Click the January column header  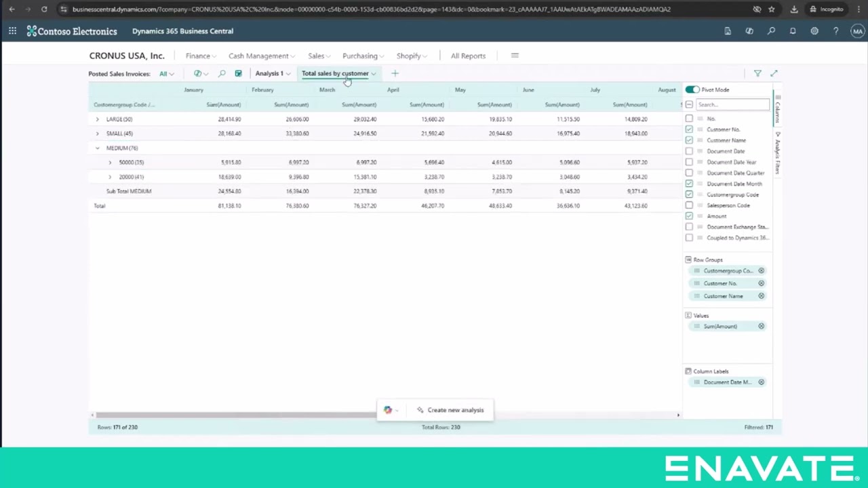pyautogui.click(x=193, y=89)
